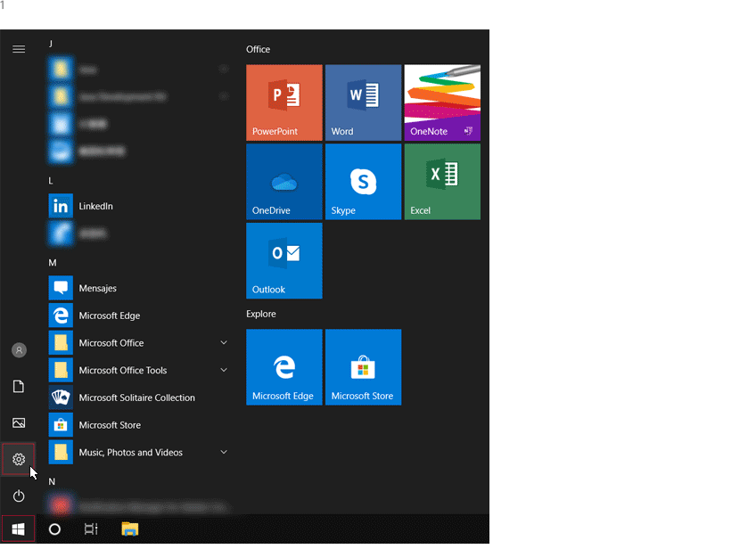Open Microsoft Store tile under Explore
Screen dimensions: 756x549
coord(363,366)
